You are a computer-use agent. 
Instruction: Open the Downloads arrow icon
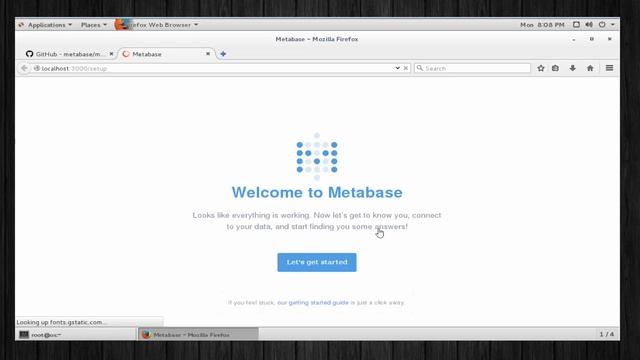pyautogui.click(x=573, y=68)
